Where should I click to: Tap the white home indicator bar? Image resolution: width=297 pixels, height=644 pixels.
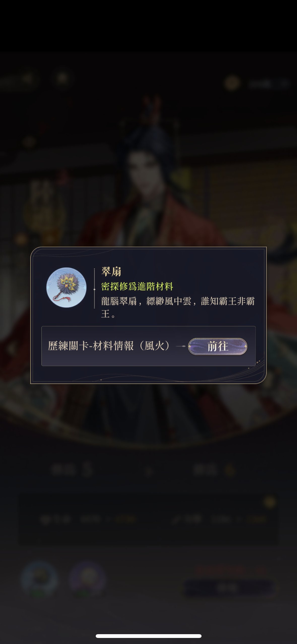[148, 636]
